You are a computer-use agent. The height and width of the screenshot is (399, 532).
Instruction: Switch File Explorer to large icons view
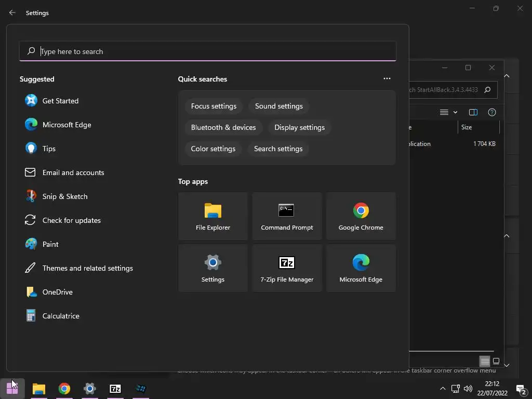click(x=496, y=361)
